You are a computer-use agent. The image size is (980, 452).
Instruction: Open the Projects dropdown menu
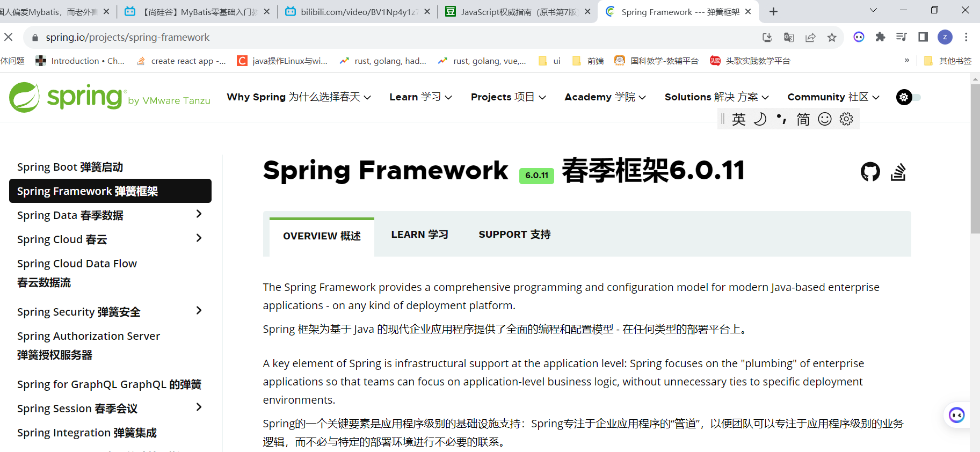coord(508,97)
